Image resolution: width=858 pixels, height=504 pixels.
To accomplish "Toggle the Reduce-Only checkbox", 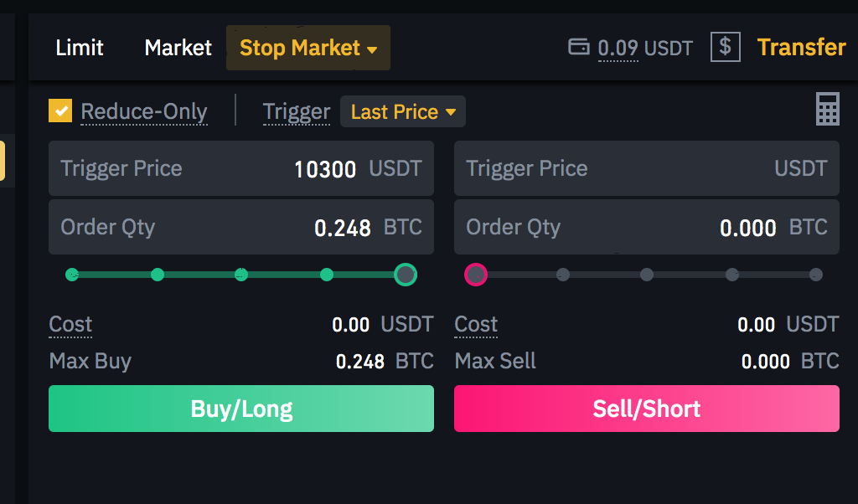I will click(59, 110).
